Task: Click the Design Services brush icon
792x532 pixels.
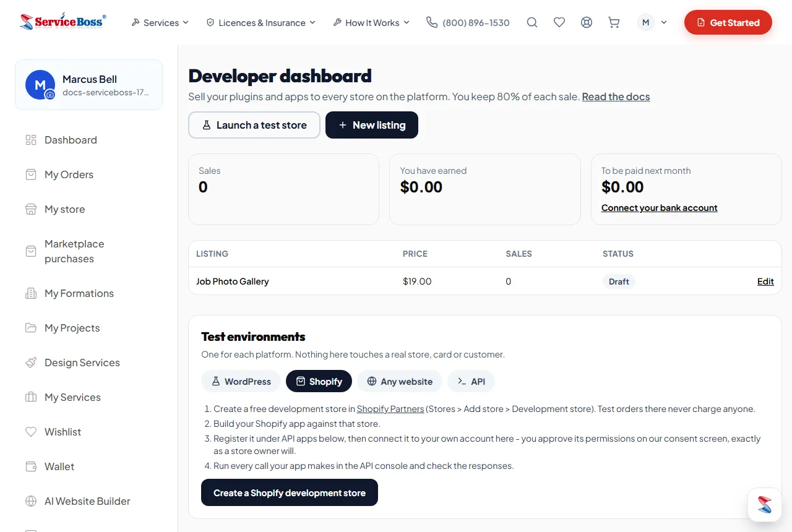Action: (31, 363)
